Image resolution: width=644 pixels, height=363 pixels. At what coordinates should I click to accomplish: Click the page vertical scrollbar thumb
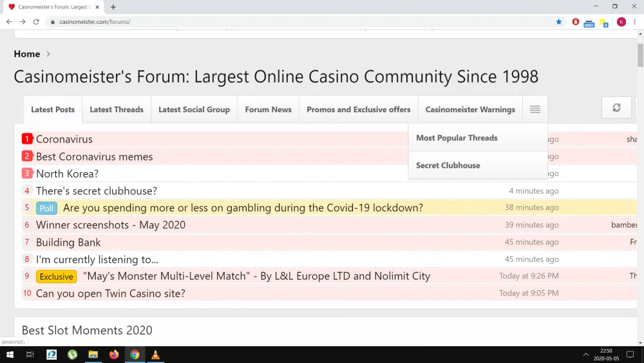[x=640, y=55]
